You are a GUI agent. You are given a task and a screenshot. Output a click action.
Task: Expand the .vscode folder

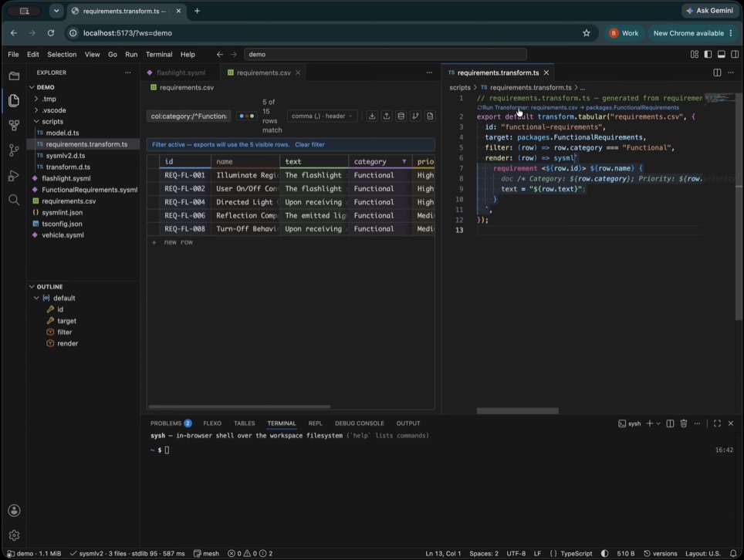tap(53, 110)
